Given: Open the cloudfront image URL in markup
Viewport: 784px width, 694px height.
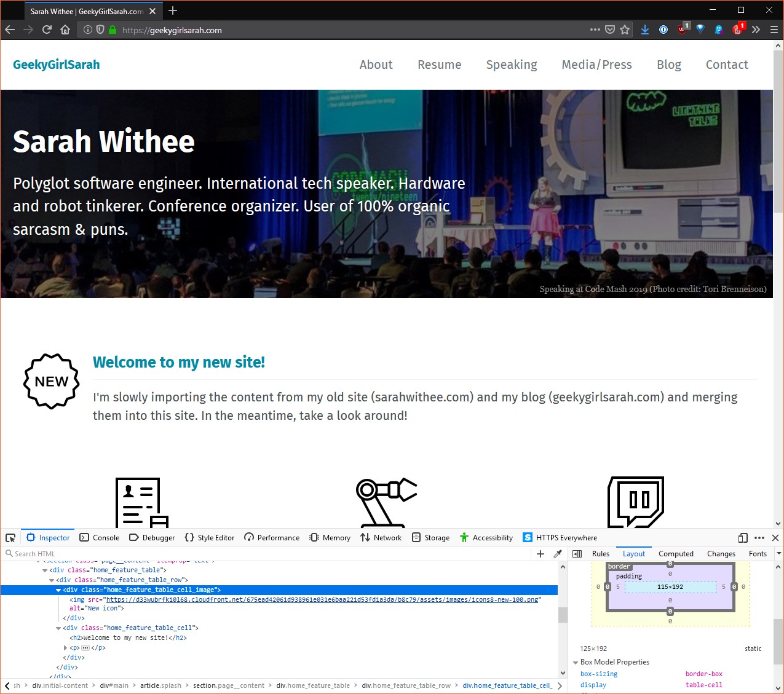Looking at the screenshot, I should [322, 599].
